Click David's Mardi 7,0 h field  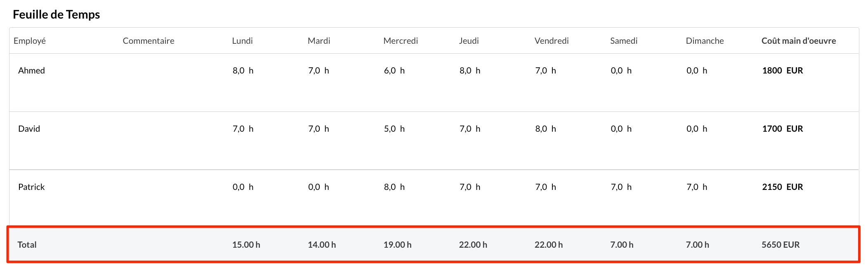pos(318,129)
